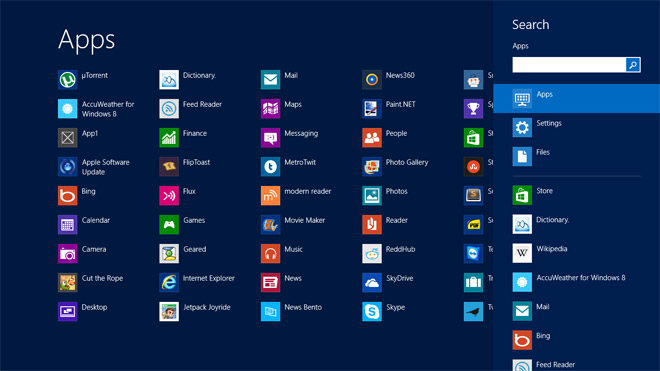Launch Paint.NET from the apps list

point(372,109)
